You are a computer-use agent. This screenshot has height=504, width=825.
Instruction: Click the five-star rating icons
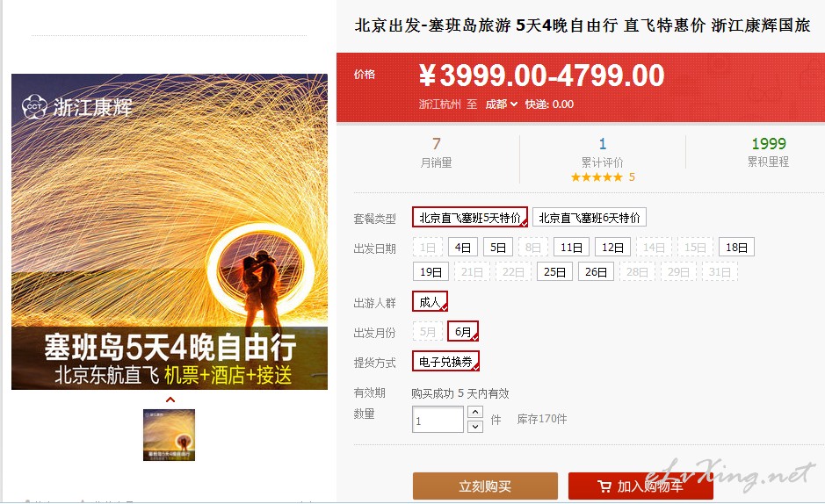click(597, 177)
